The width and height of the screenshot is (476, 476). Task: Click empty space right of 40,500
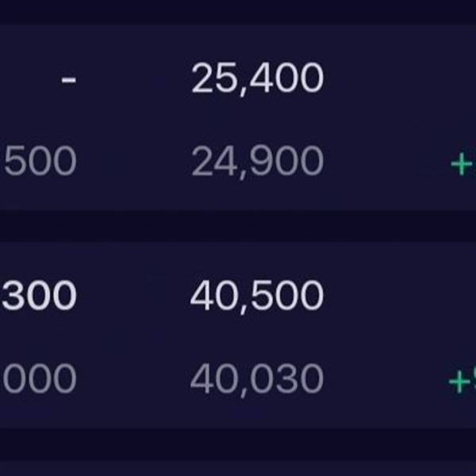(394, 296)
